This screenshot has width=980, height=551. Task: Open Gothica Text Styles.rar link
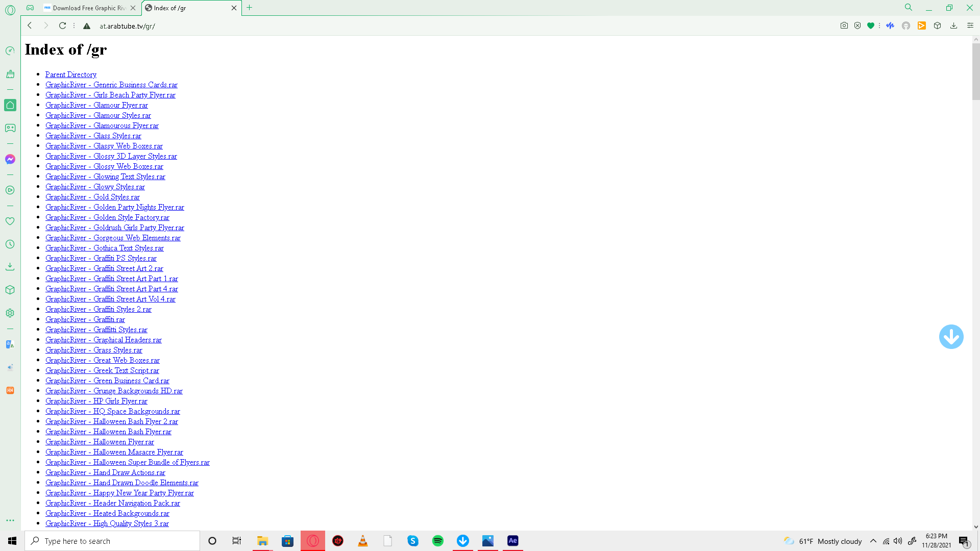(x=105, y=248)
